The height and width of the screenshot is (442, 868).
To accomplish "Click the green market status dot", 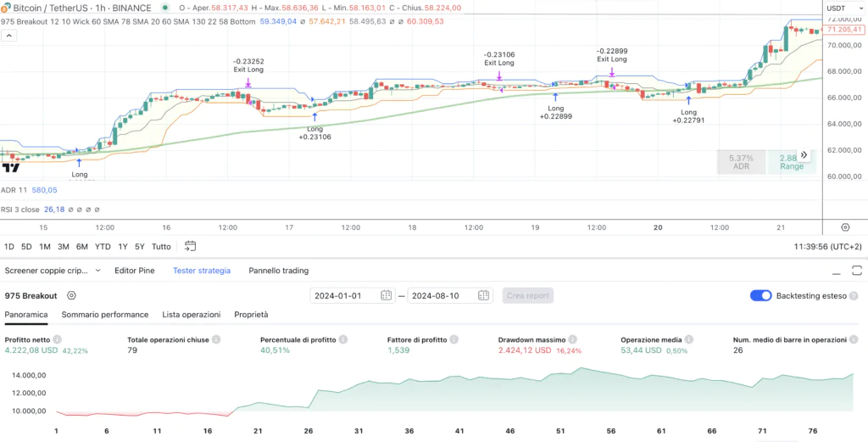I will click(165, 8).
